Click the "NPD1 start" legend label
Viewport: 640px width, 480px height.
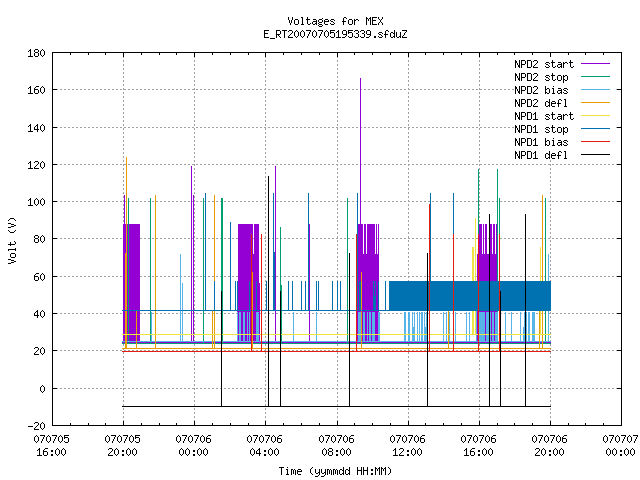pyautogui.click(x=544, y=116)
